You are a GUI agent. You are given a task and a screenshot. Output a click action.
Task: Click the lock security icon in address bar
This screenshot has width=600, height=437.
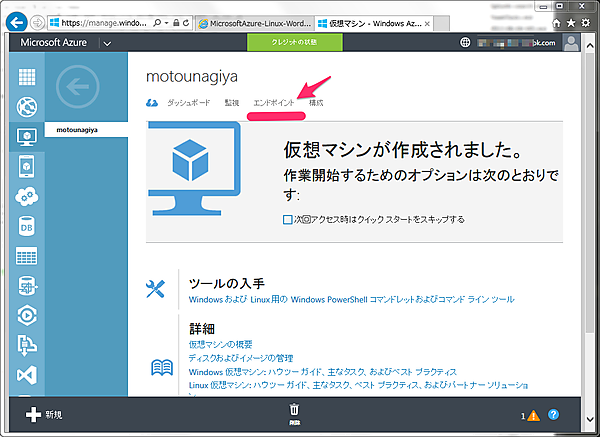176,23
